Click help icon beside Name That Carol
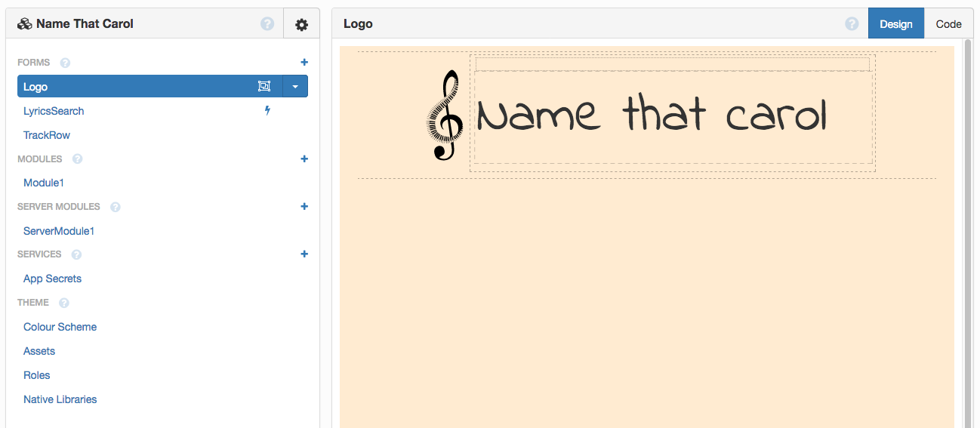 267,24
